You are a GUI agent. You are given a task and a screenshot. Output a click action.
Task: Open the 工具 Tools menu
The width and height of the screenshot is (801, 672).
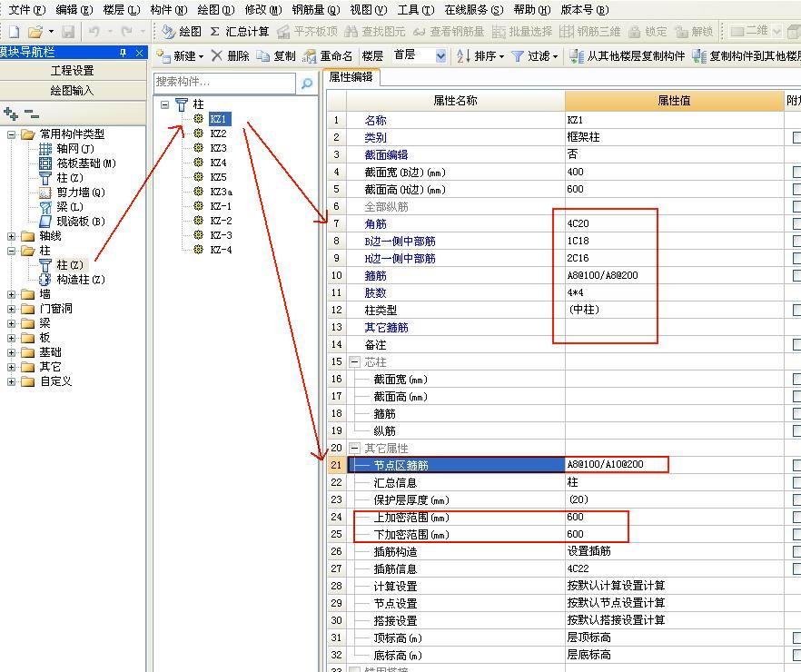coord(415,9)
